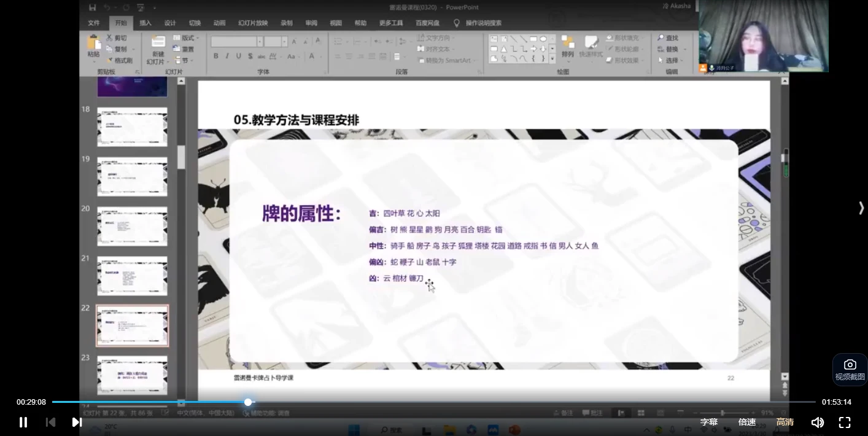Image resolution: width=868 pixels, height=436 pixels.
Task: Click the 快速样式 (Quick Styles) icon
Action: (591, 48)
